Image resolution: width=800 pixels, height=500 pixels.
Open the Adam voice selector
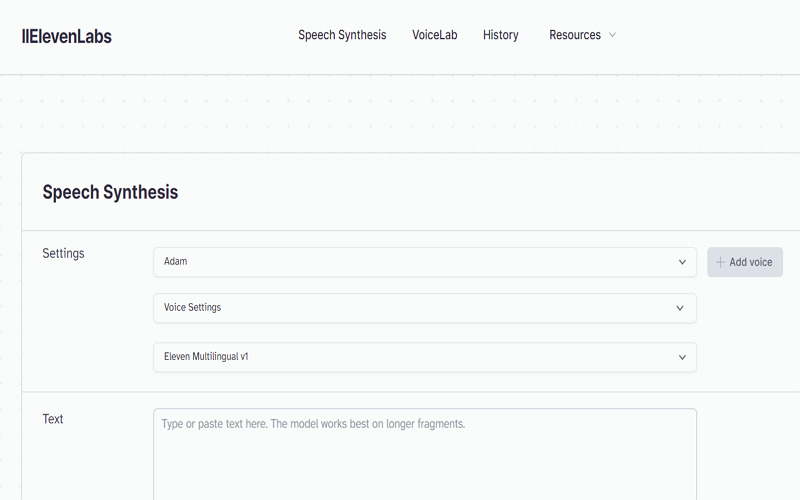[424, 262]
